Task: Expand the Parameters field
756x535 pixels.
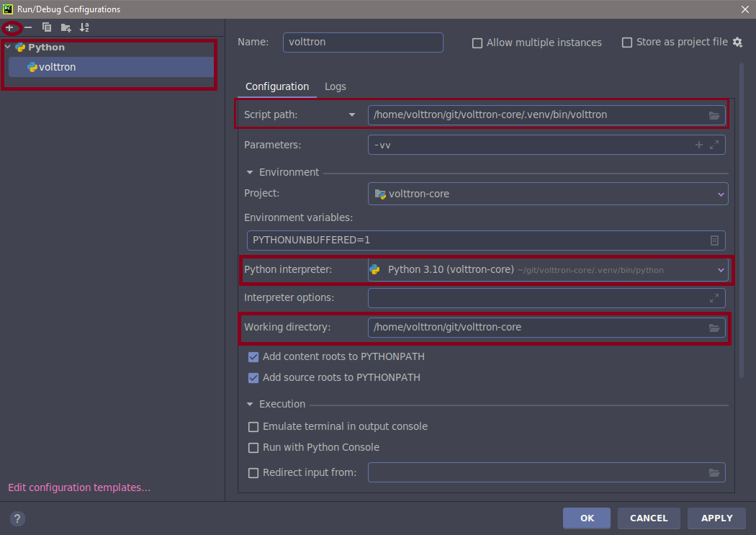Action: 714,145
